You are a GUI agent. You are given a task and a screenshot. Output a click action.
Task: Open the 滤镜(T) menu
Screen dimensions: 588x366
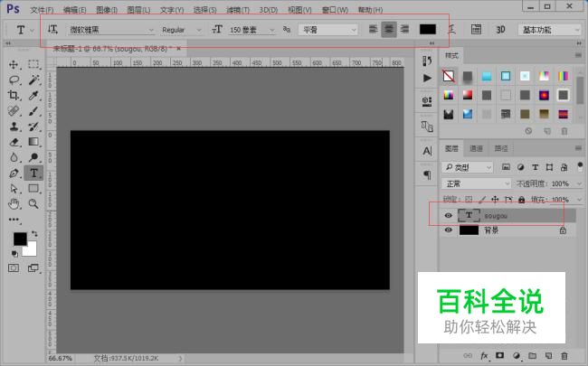(x=238, y=10)
